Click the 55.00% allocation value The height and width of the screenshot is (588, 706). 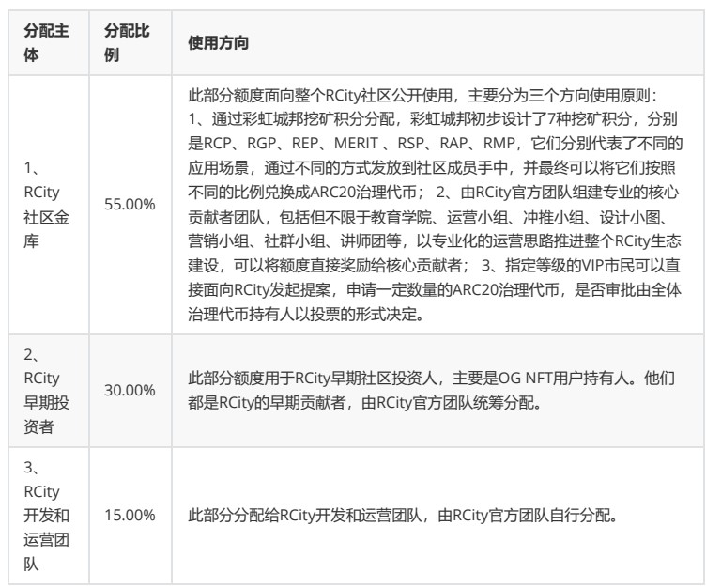tap(130, 205)
